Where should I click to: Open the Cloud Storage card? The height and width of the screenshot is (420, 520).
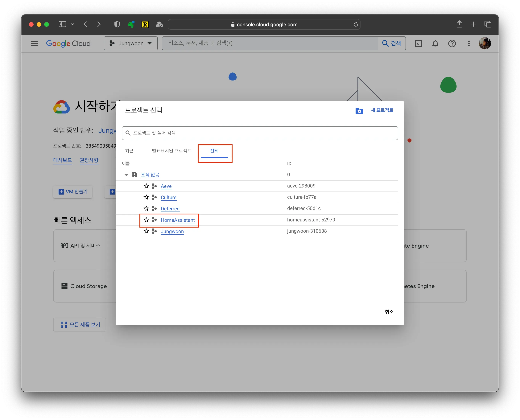[85, 286]
